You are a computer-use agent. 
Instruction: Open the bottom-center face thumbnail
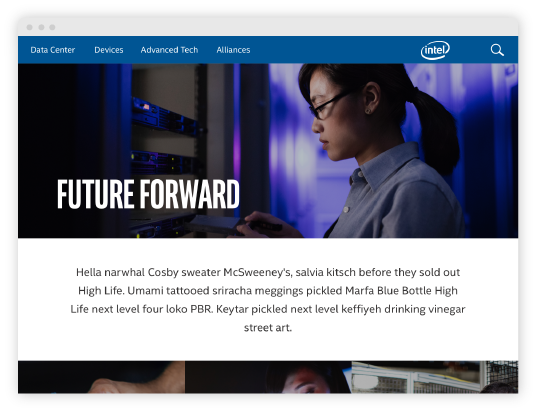pyautogui.click(x=268, y=377)
